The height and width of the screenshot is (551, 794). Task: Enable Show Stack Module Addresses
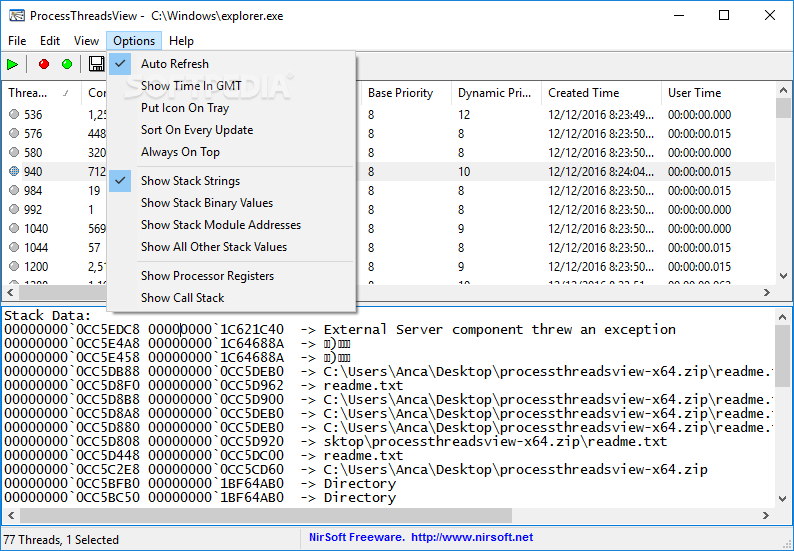231,225
